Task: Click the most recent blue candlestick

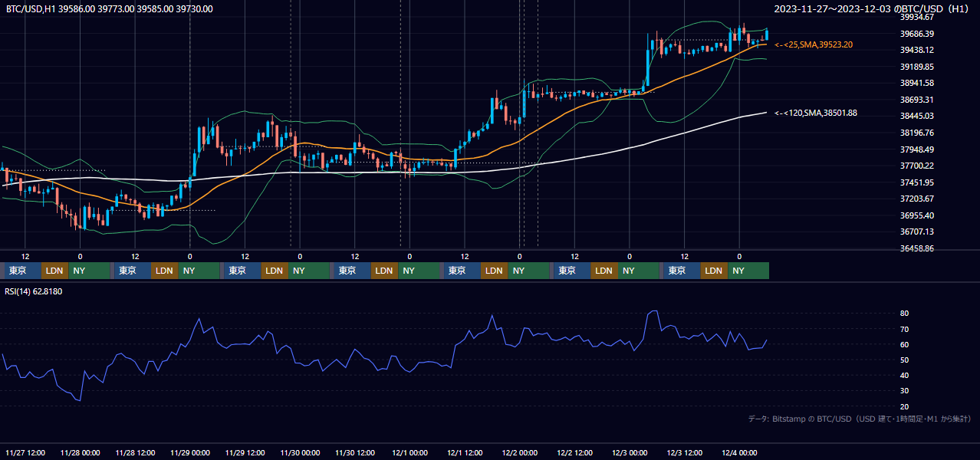Action: (766, 34)
